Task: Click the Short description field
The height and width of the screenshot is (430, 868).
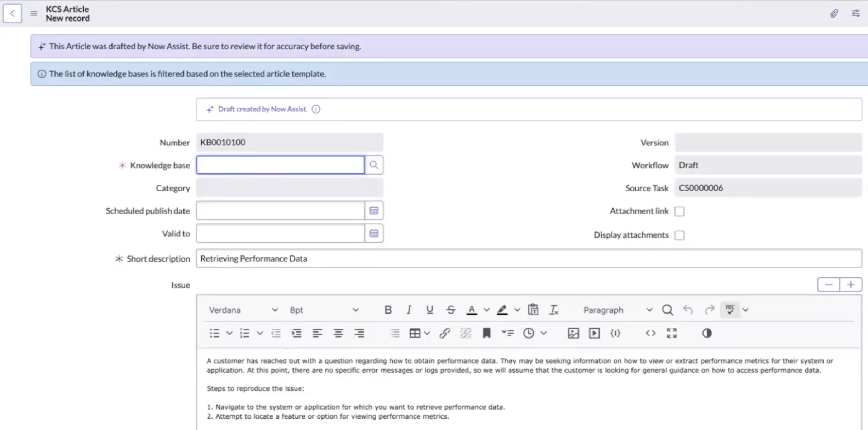Action: (x=529, y=259)
